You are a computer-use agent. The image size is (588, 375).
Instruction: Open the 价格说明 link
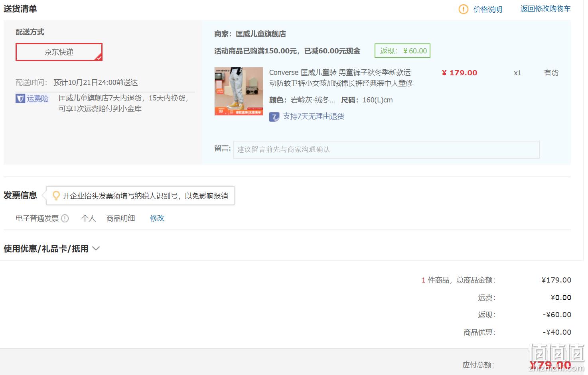click(x=487, y=9)
